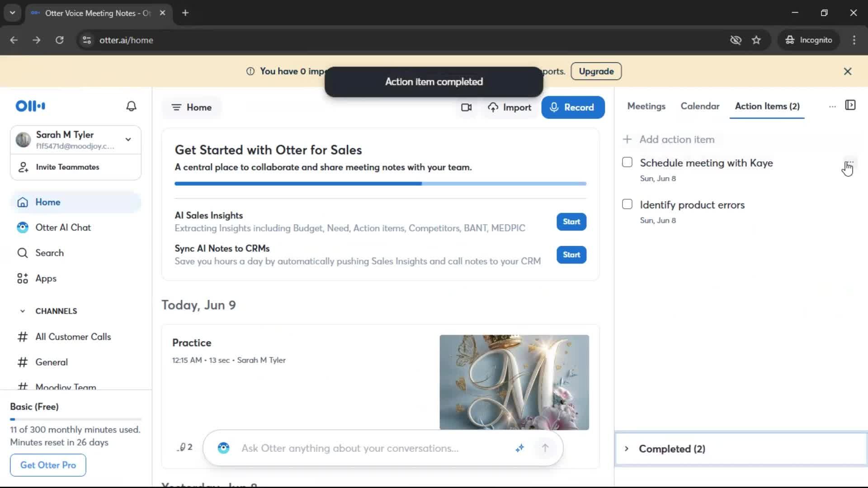Click the Incognito indicator
Screen dimensions: 868x488
(808, 40)
